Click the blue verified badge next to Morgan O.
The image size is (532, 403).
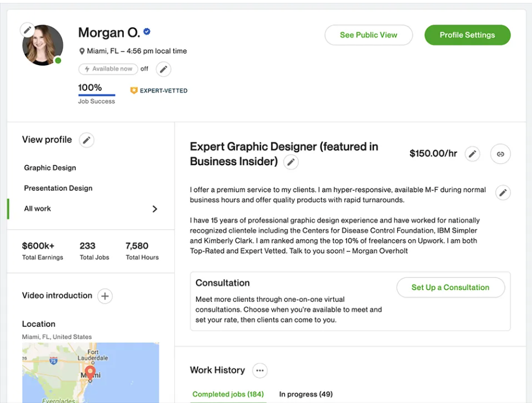(x=147, y=31)
